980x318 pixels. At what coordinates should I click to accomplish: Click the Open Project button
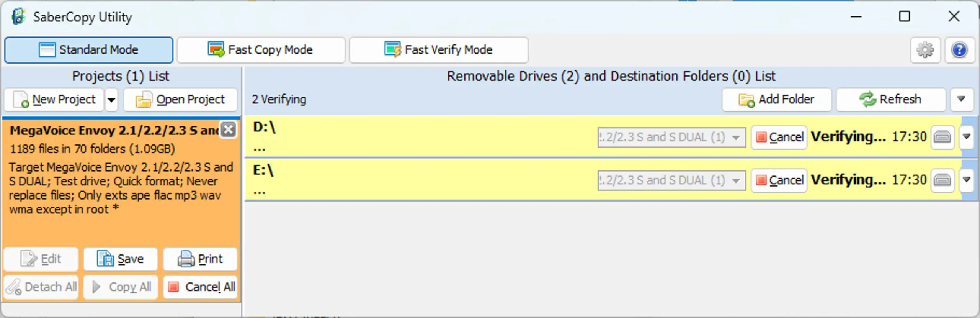coord(180,100)
